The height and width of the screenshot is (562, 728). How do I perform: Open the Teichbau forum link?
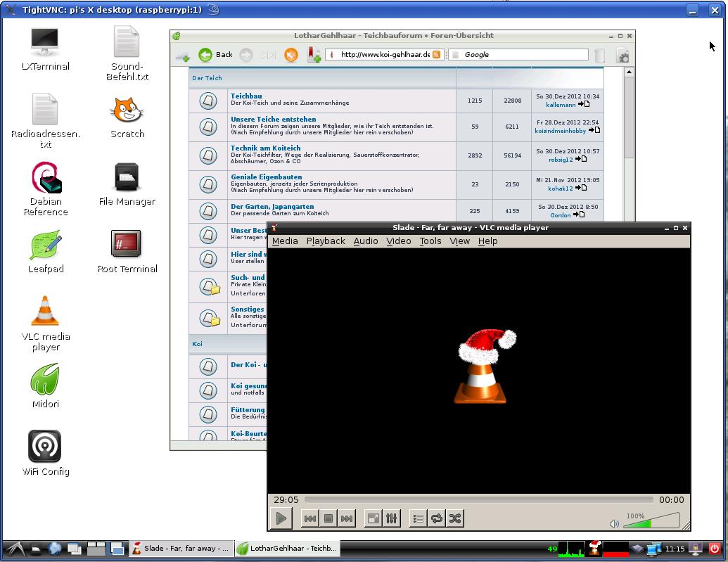point(246,96)
